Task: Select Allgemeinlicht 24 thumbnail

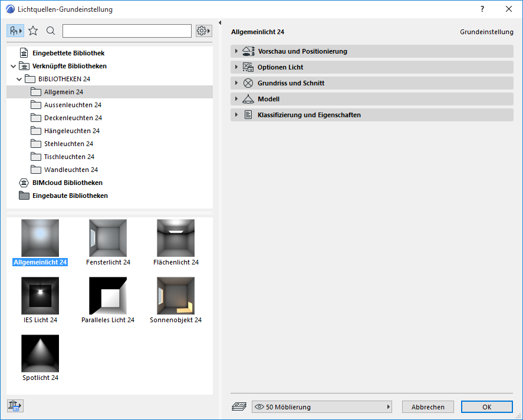Action: [x=40, y=238]
